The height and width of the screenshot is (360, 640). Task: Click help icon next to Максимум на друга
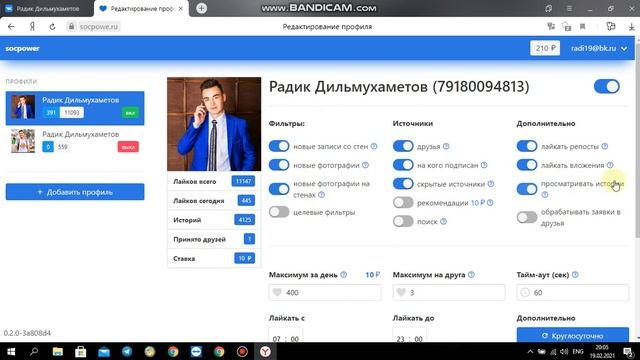pyautogui.click(x=471, y=275)
